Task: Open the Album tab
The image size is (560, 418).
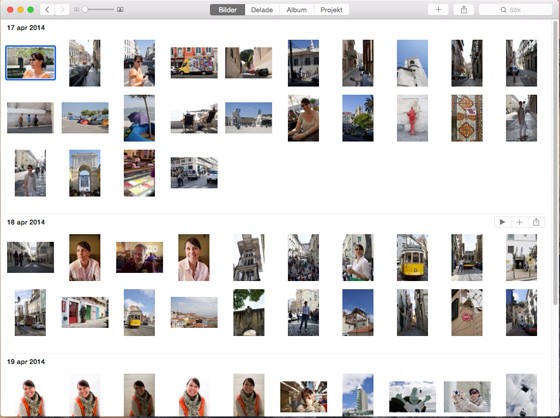Action: click(296, 10)
